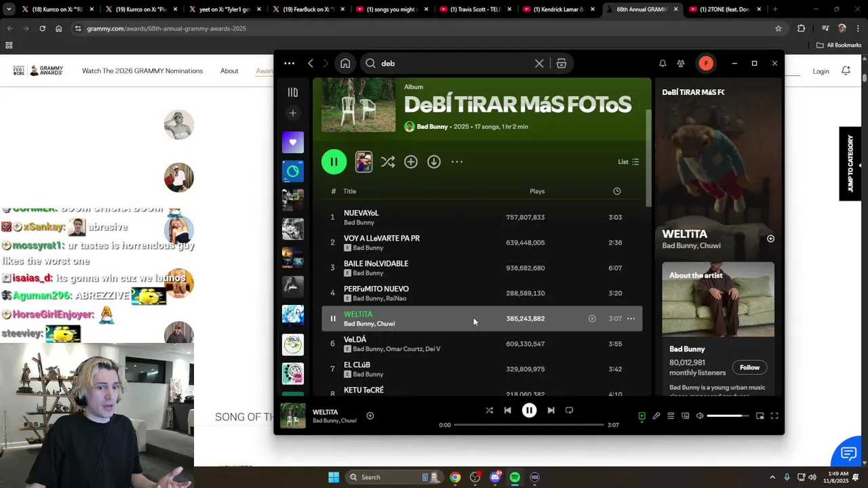Bookmark the Grammy page with star
The image size is (868, 488).
pyautogui.click(x=778, y=28)
